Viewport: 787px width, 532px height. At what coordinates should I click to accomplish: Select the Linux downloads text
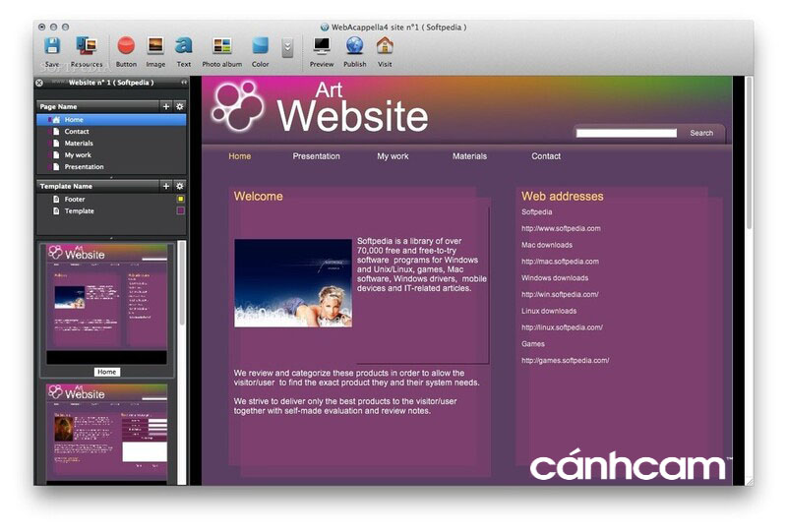tap(549, 311)
